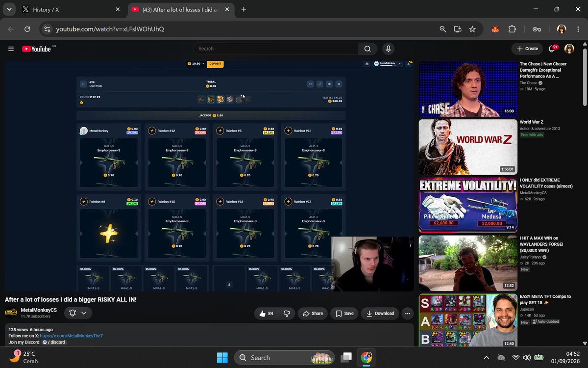Open password manager key icon
The height and width of the screenshot is (368, 588).
537,29
